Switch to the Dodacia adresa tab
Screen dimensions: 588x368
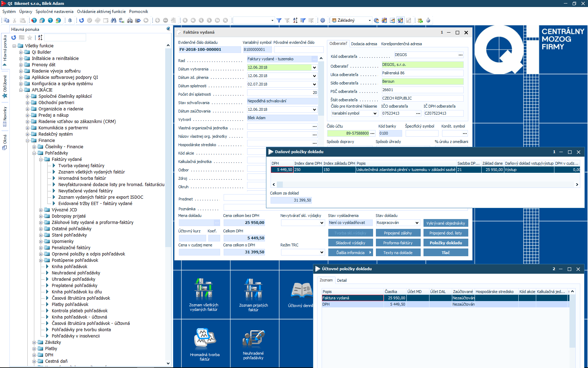tap(364, 44)
